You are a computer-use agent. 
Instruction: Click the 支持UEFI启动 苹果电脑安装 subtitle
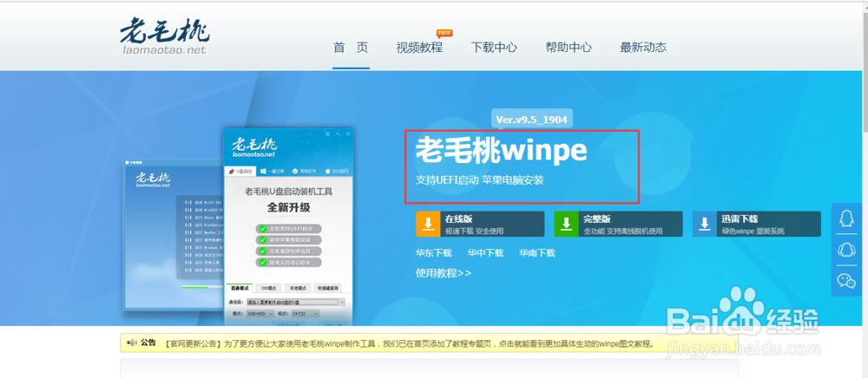[480, 180]
